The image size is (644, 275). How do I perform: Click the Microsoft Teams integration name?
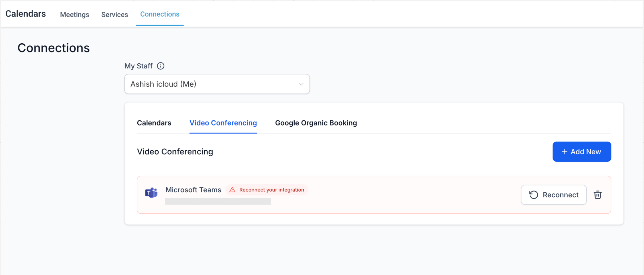[193, 190]
